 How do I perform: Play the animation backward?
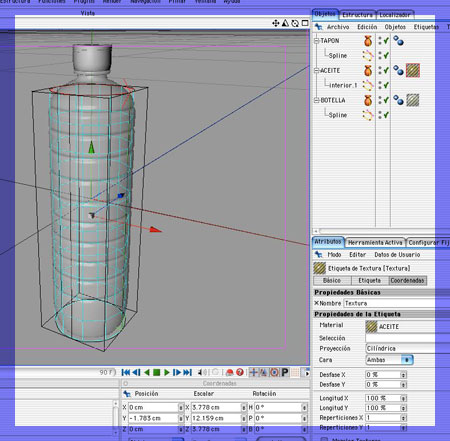pyautogui.click(x=146, y=372)
